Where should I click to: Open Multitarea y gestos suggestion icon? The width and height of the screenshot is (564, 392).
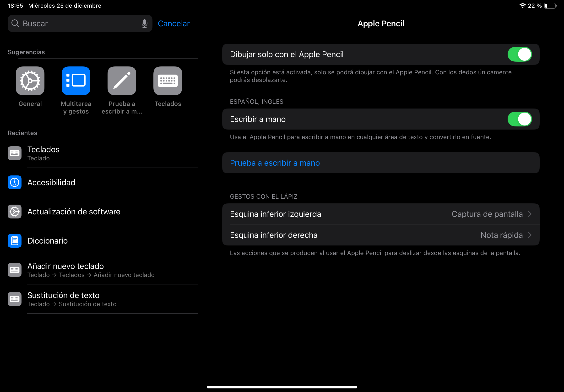pyautogui.click(x=76, y=81)
